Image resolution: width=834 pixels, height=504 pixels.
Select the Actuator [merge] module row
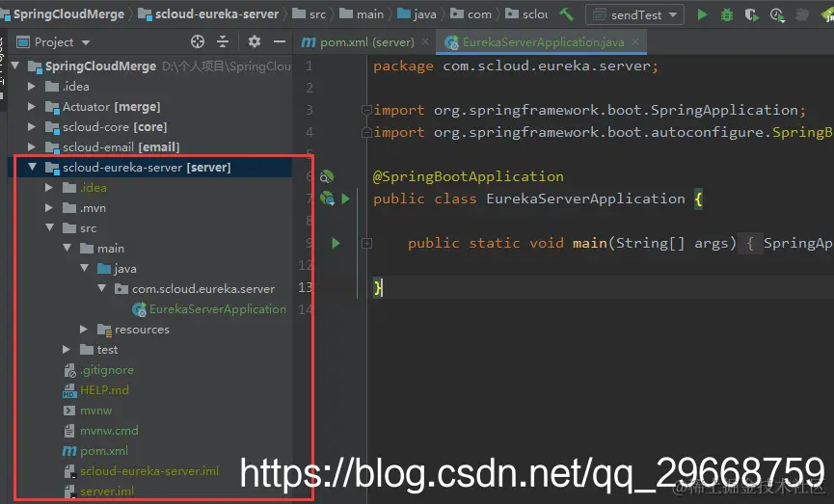point(111,106)
